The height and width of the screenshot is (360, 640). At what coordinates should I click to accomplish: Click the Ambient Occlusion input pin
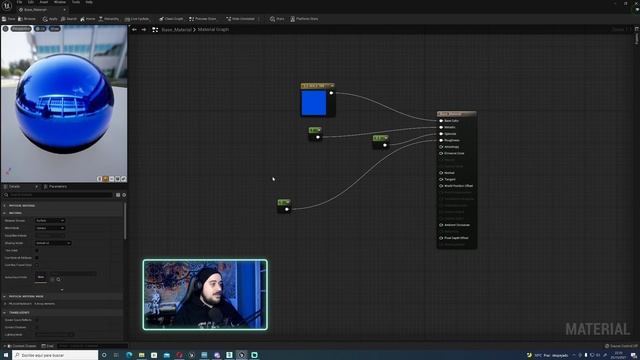point(441,225)
